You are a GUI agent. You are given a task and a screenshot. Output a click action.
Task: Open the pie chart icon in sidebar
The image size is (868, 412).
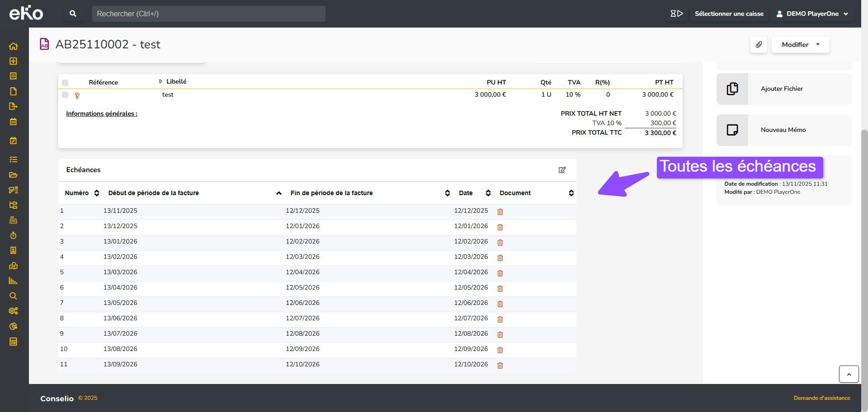tap(13, 326)
